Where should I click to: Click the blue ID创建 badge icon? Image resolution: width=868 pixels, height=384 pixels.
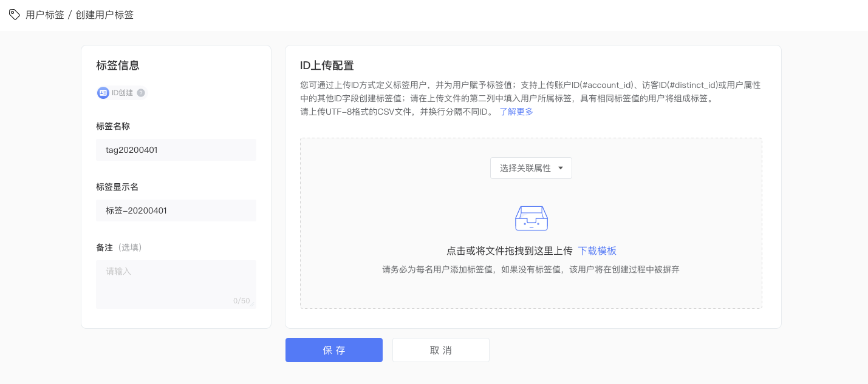(x=103, y=93)
